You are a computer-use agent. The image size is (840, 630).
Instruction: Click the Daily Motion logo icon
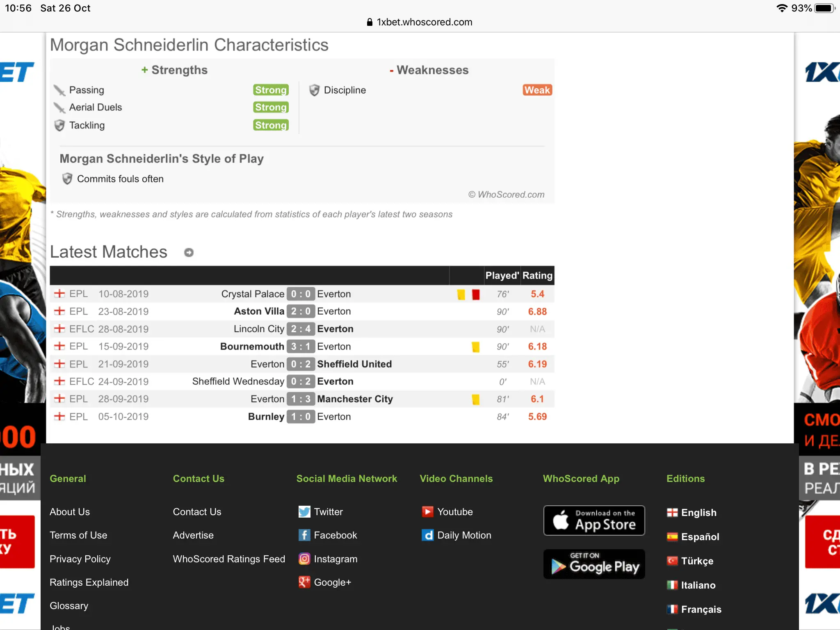coord(427,535)
